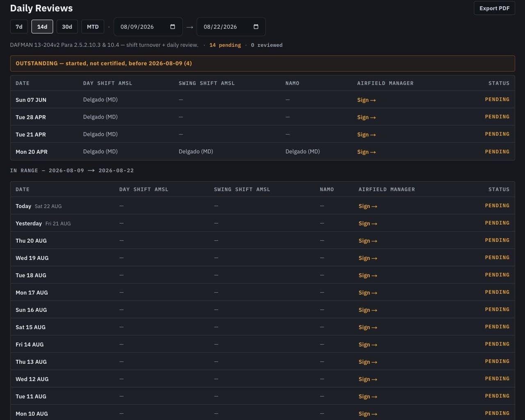Open the start date calendar picker icon

173,27
